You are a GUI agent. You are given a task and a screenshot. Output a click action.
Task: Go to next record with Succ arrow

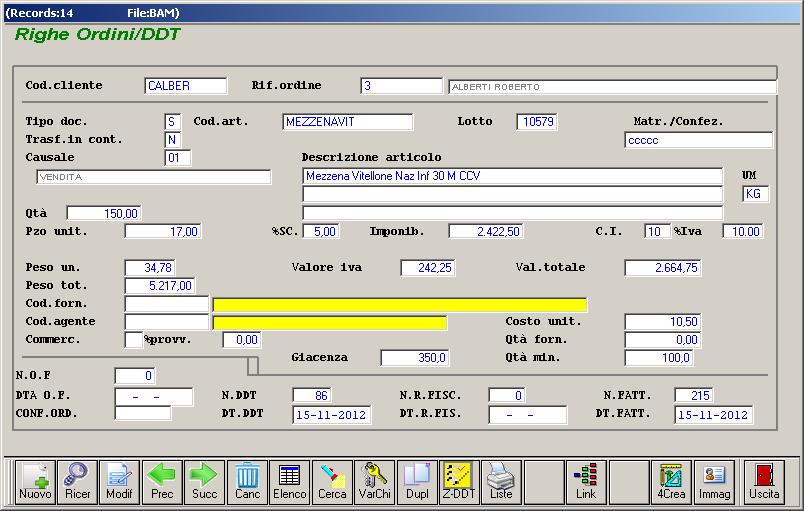(204, 482)
